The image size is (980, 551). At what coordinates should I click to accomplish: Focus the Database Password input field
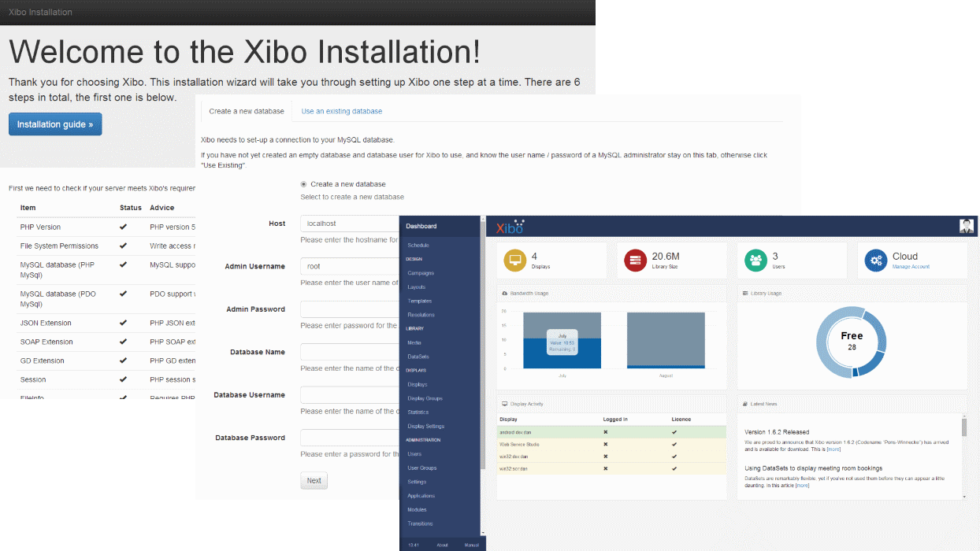350,438
